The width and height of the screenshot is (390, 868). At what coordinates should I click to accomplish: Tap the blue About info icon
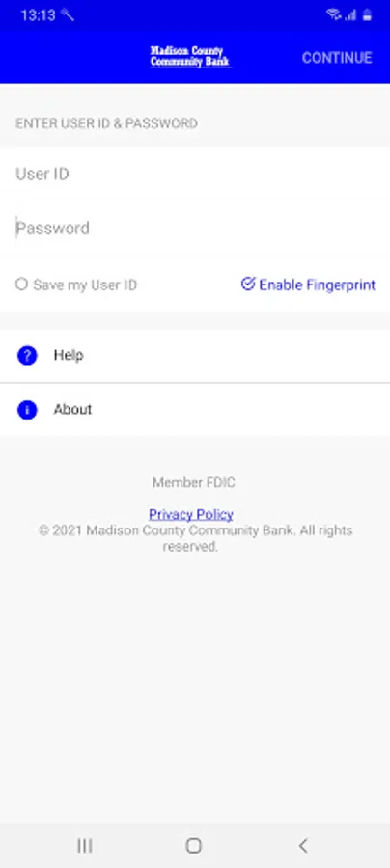coord(27,410)
